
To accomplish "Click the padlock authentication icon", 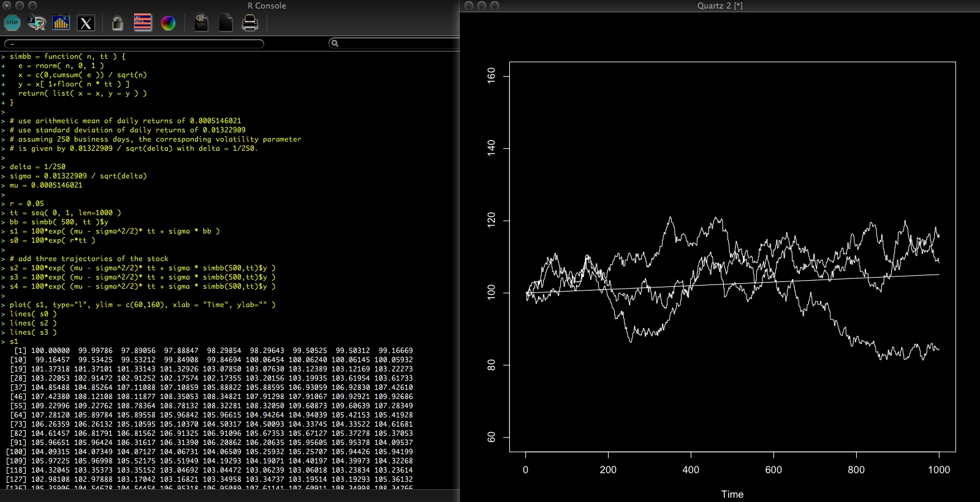I will tap(118, 23).
